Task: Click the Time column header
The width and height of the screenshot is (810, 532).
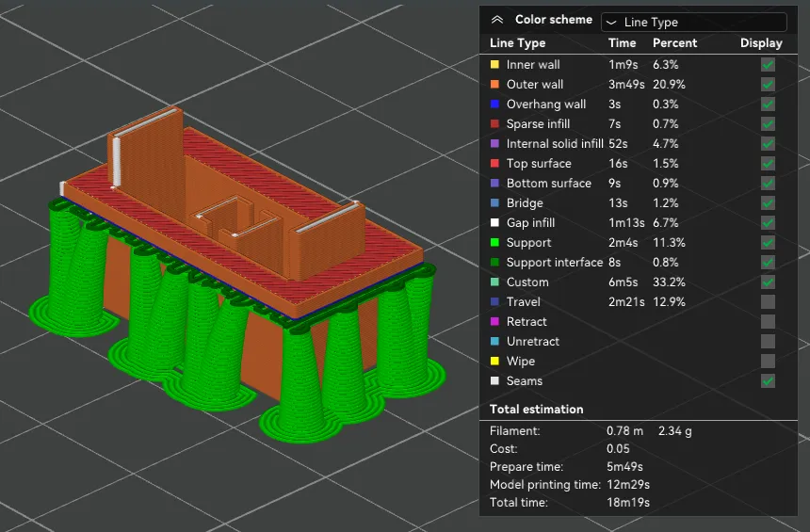Action: click(x=622, y=43)
